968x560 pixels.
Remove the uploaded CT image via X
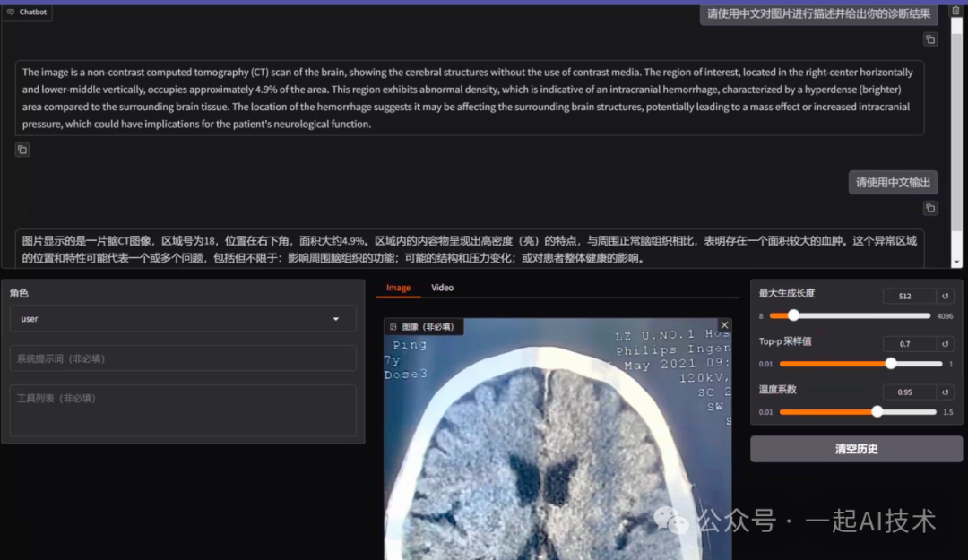point(724,324)
